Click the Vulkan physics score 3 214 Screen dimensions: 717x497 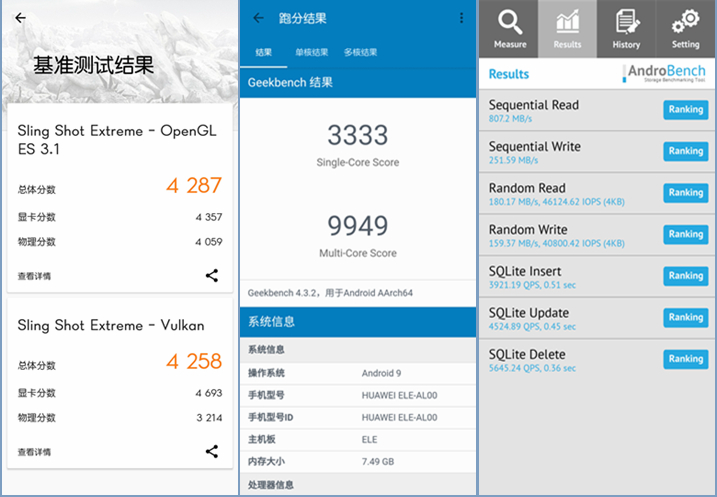tap(209, 418)
